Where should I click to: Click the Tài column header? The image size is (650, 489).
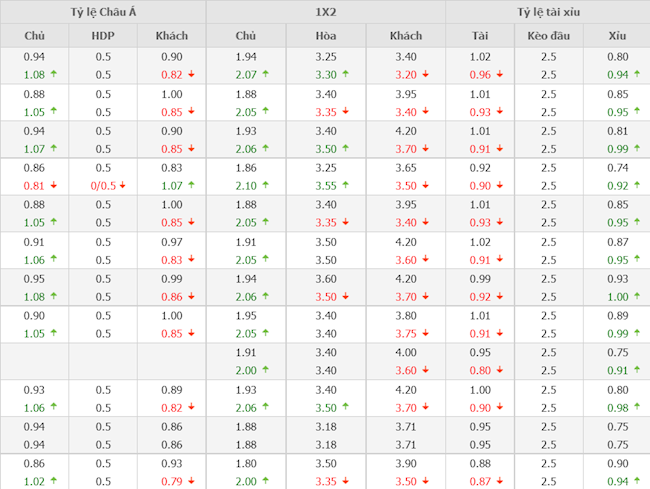pos(480,36)
